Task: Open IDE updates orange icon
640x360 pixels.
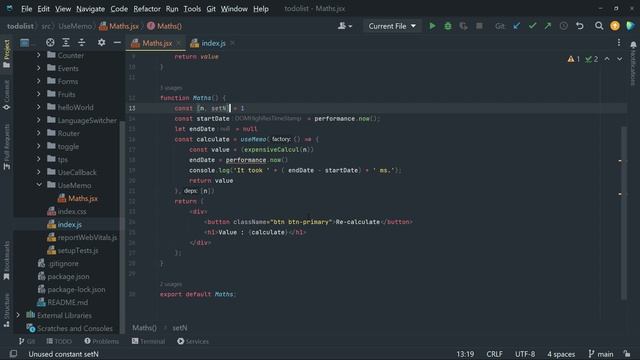Action: click(615, 26)
